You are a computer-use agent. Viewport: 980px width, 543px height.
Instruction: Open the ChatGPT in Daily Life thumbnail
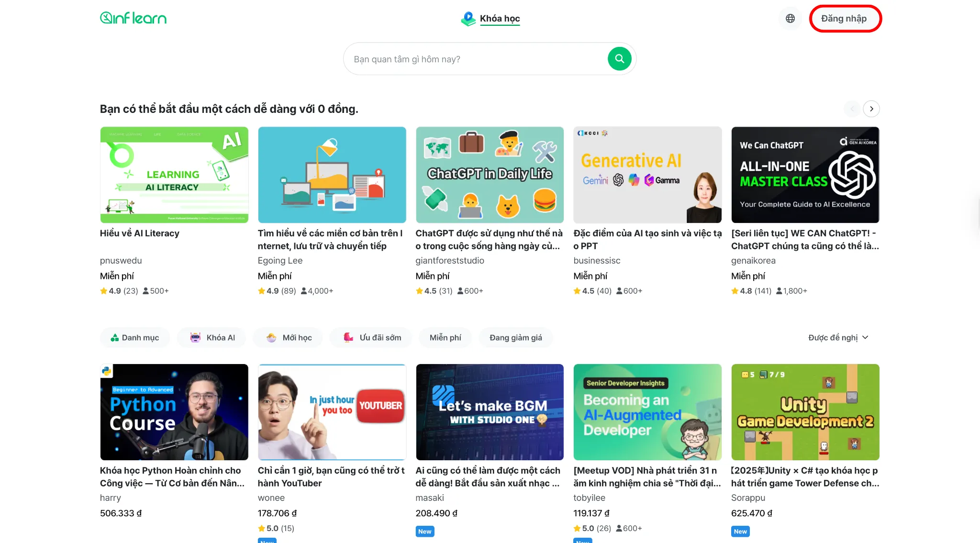pos(490,175)
